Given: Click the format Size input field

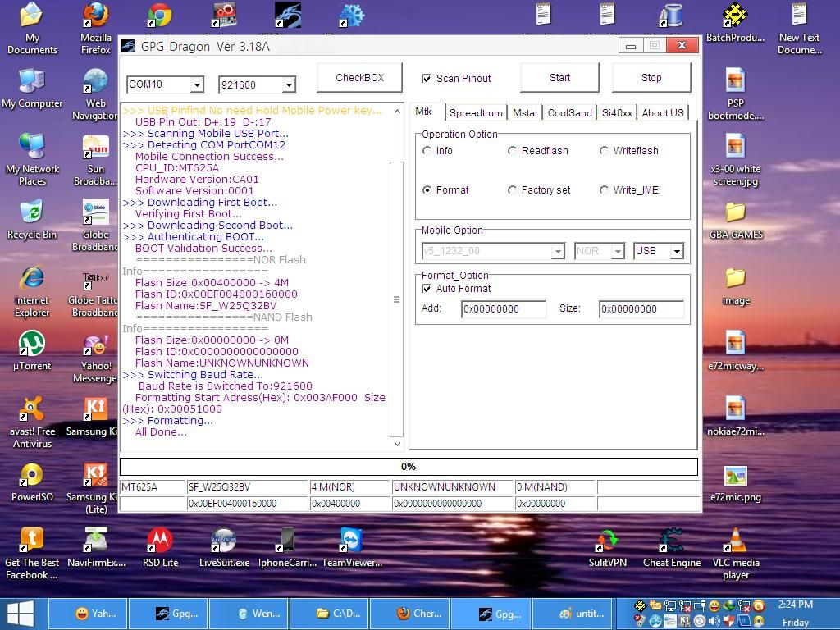Looking at the screenshot, I should [x=641, y=309].
